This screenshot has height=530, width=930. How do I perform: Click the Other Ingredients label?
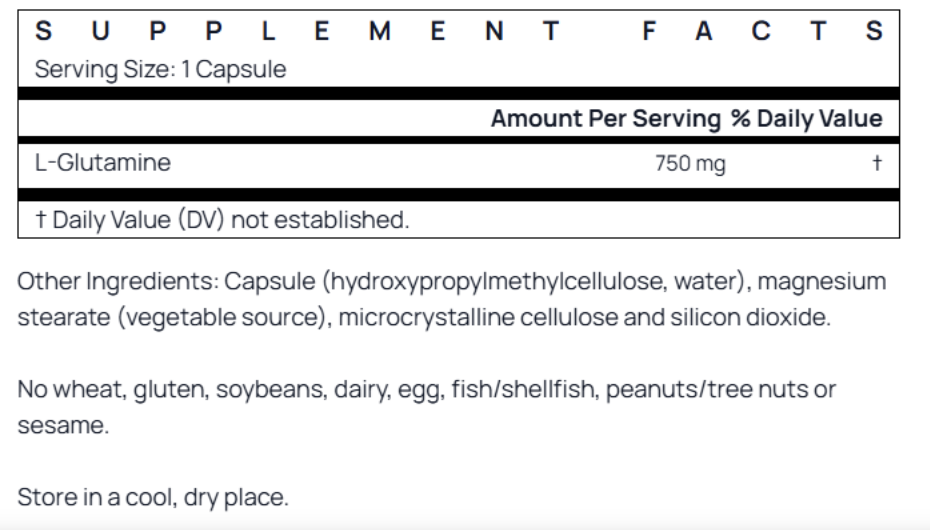[117, 282]
